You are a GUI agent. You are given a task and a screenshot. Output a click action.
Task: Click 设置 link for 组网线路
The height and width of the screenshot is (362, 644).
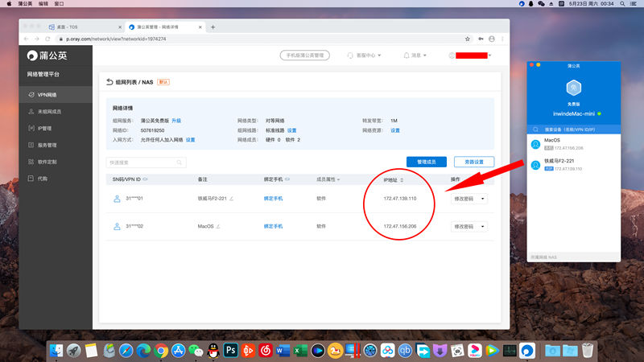click(291, 130)
